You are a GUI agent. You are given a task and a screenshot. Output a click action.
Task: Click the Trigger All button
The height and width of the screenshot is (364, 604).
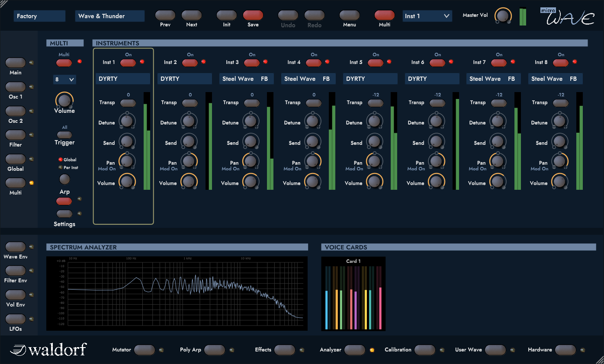click(x=64, y=134)
